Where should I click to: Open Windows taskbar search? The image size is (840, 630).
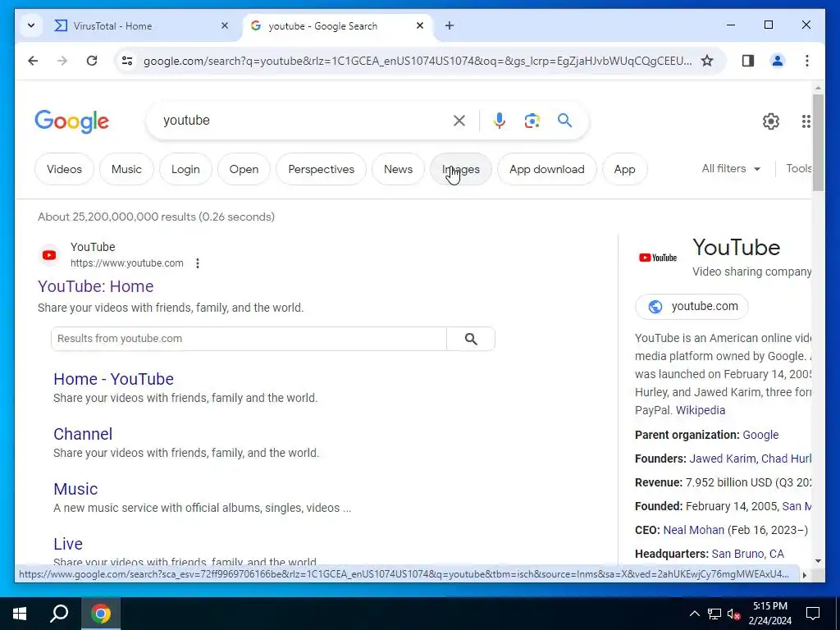tap(59, 614)
